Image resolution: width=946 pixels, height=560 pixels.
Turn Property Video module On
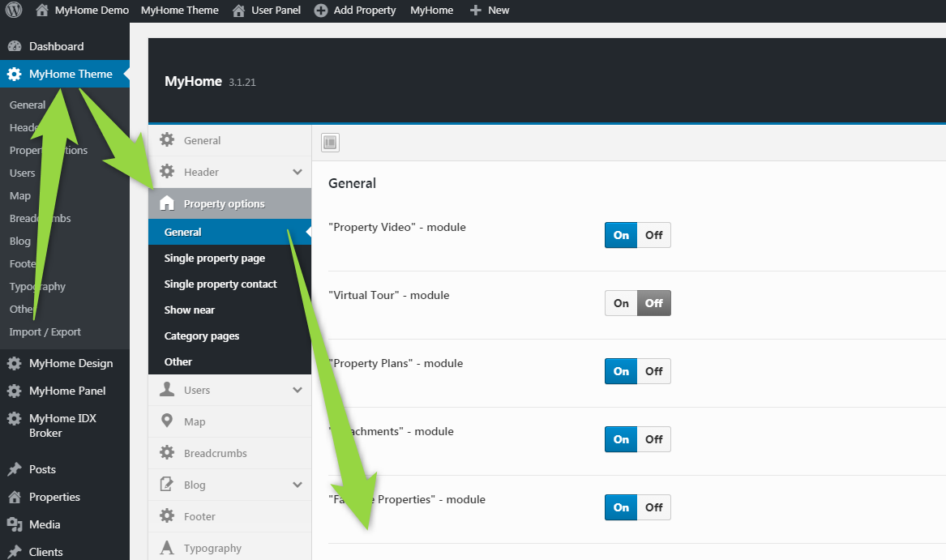click(621, 235)
